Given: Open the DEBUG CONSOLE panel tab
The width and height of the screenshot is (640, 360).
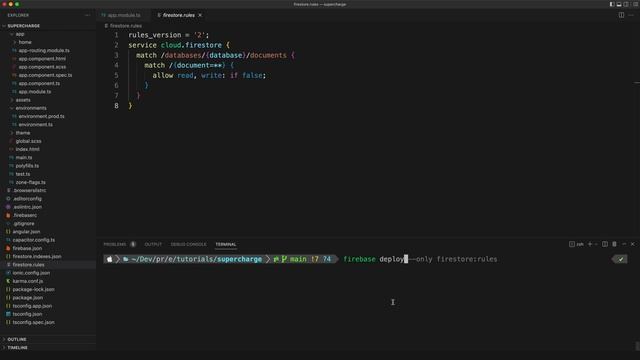Looking at the screenshot, I should click(189, 244).
